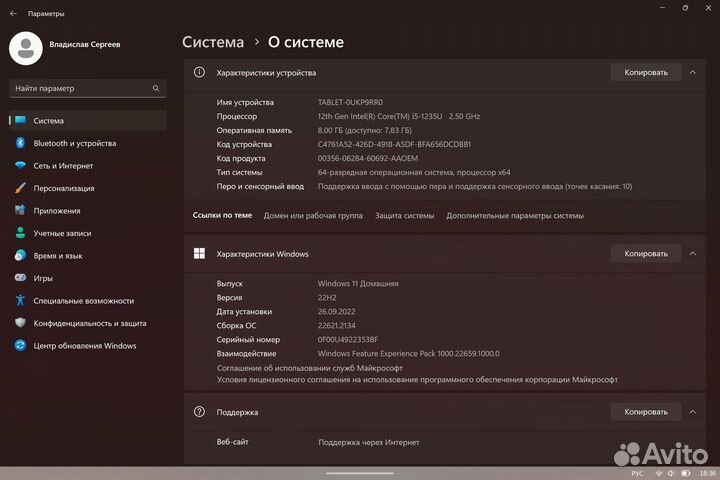Image resolution: width=720 pixels, height=480 pixels.
Task: Click the question mark icon beside Поддержка
Action: click(199, 412)
